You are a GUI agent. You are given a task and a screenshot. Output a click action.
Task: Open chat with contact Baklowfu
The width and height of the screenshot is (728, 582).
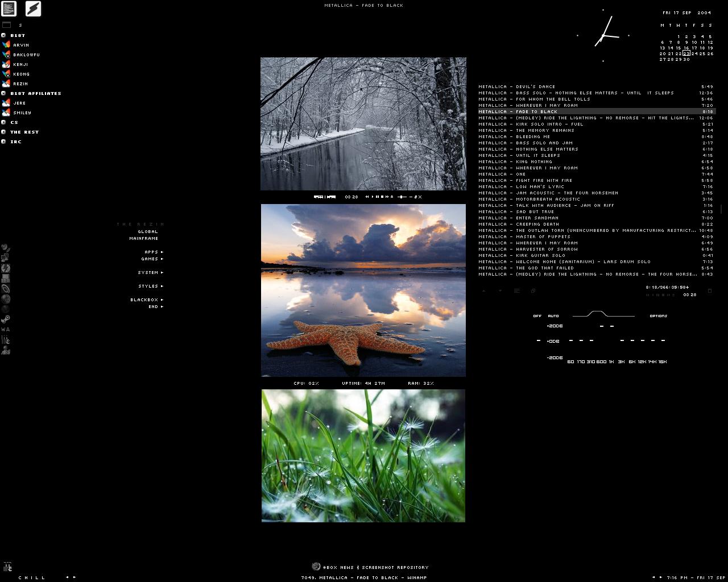point(21,55)
